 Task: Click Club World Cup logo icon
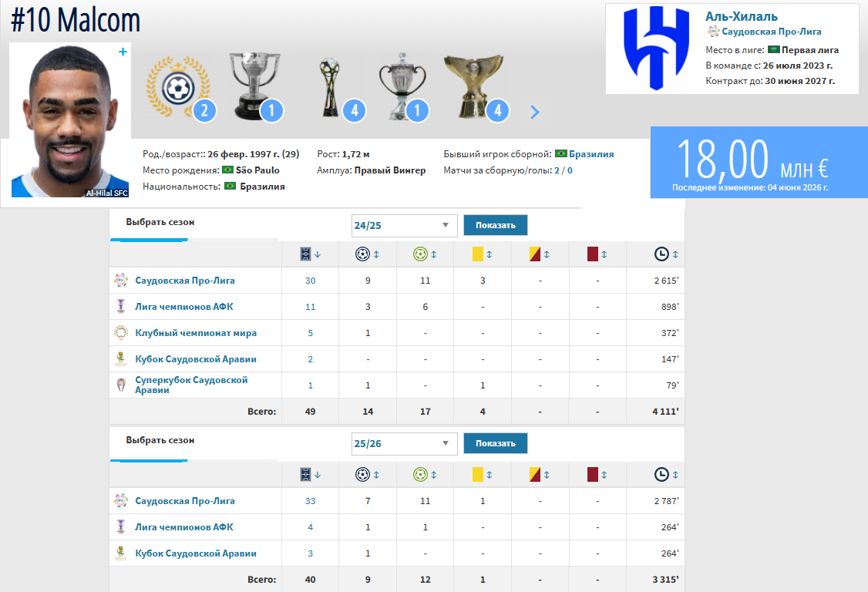(x=121, y=333)
